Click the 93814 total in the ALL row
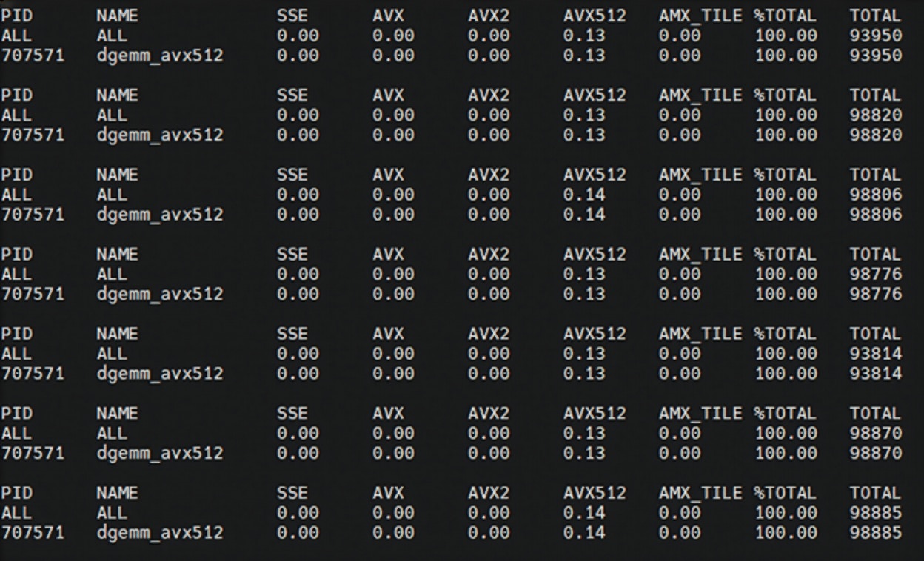924x561 pixels. [x=875, y=354]
